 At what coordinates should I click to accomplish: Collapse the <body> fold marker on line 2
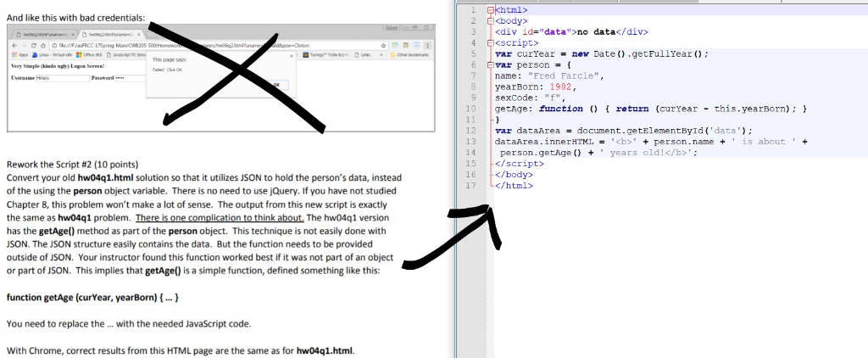pos(491,21)
